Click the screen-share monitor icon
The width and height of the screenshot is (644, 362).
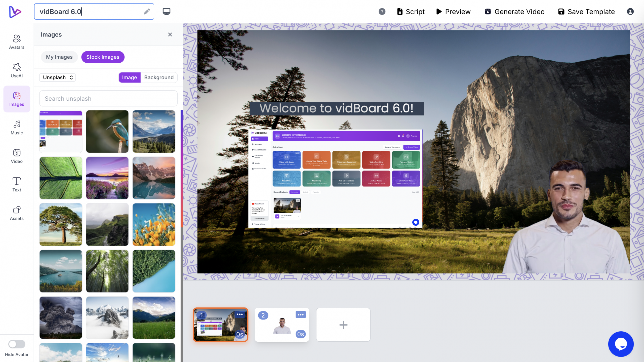(166, 11)
